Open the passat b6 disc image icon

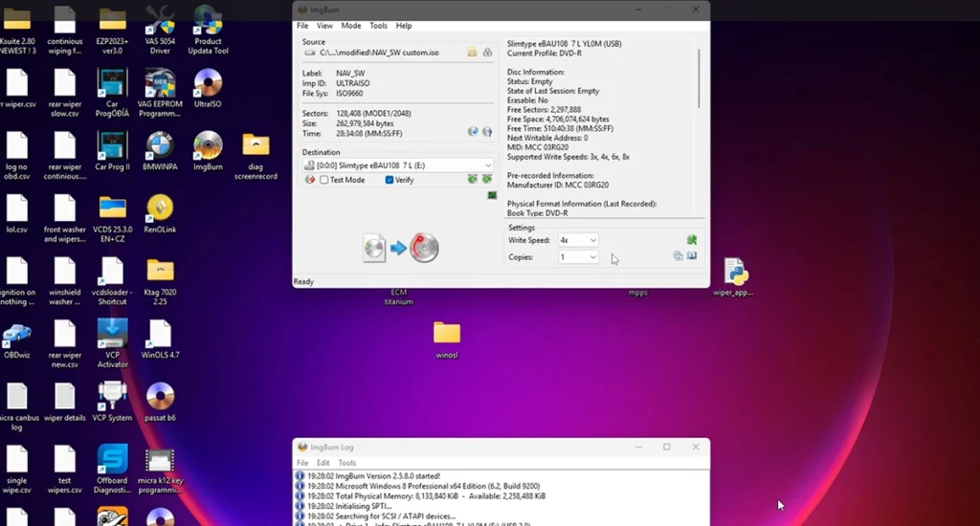[160, 401]
